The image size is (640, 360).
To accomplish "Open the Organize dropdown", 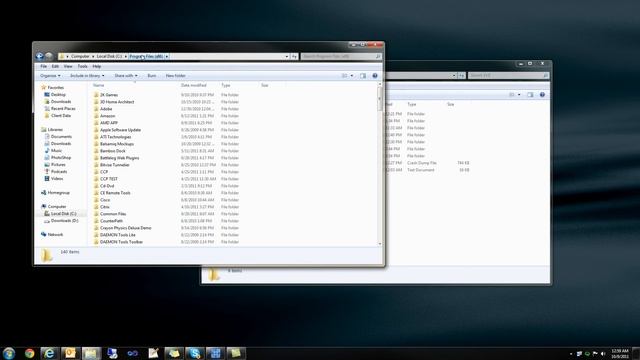I will click(x=50, y=76).
